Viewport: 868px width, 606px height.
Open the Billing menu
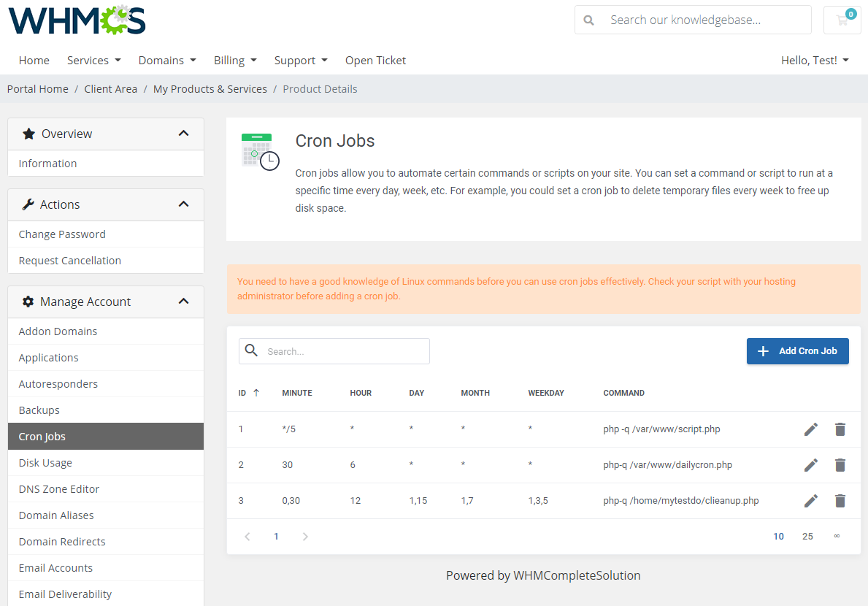[x=234, y=60]
